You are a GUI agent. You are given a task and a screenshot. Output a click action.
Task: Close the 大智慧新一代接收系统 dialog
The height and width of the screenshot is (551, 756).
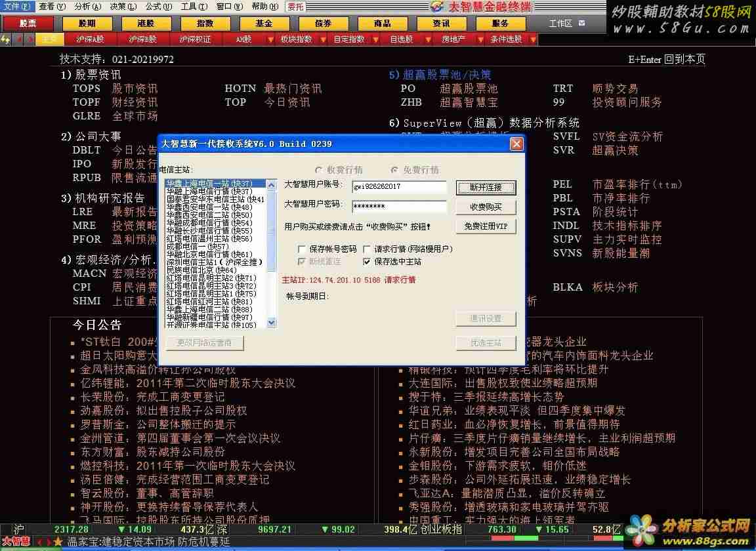[x=516, y=144]
